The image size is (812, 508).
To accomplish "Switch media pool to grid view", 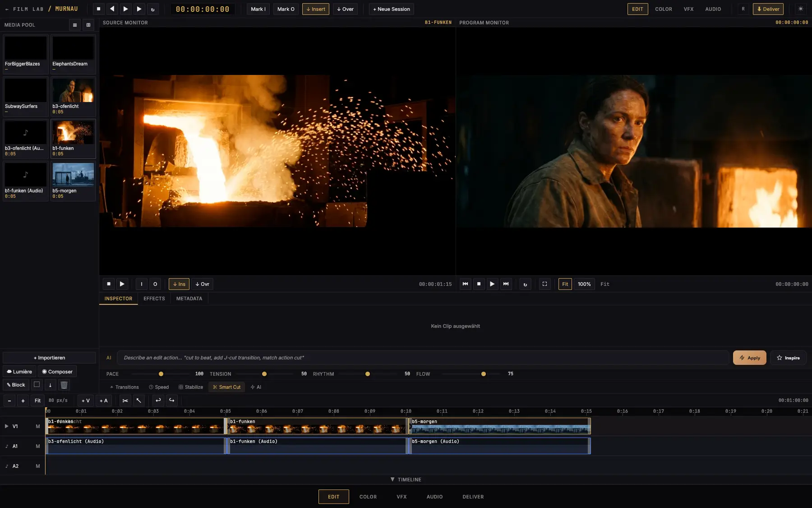I will click(x=88, y=25).
